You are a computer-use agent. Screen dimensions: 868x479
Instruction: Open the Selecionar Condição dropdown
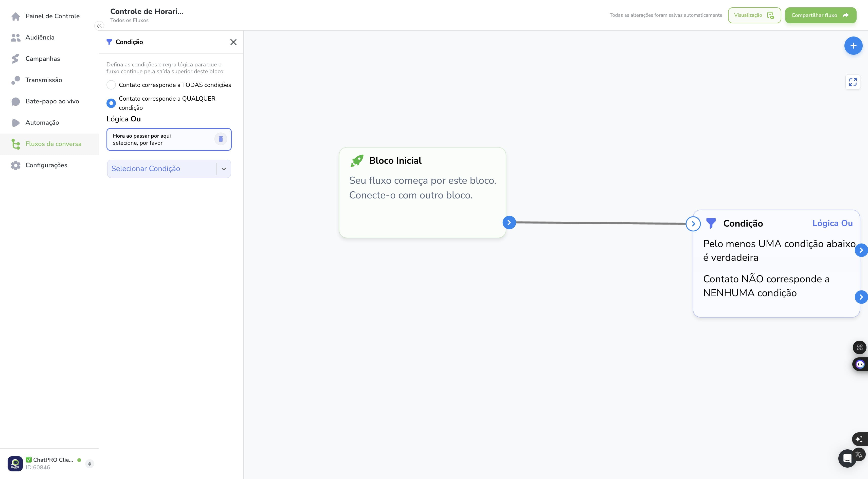[x=169, y=169]
